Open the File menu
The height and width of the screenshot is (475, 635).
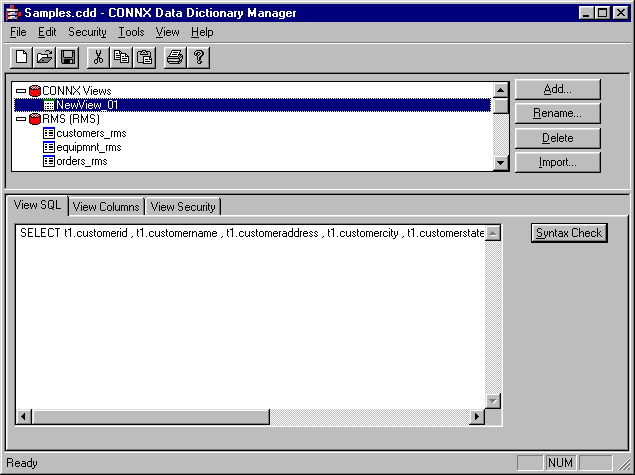pyautogui.click(x=18, y=32)
